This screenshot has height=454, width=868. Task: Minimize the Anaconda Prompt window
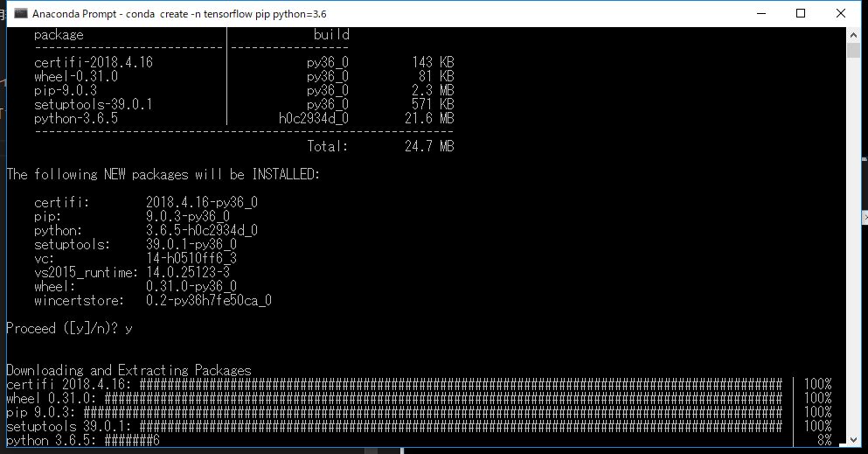(x=761, y=14)
